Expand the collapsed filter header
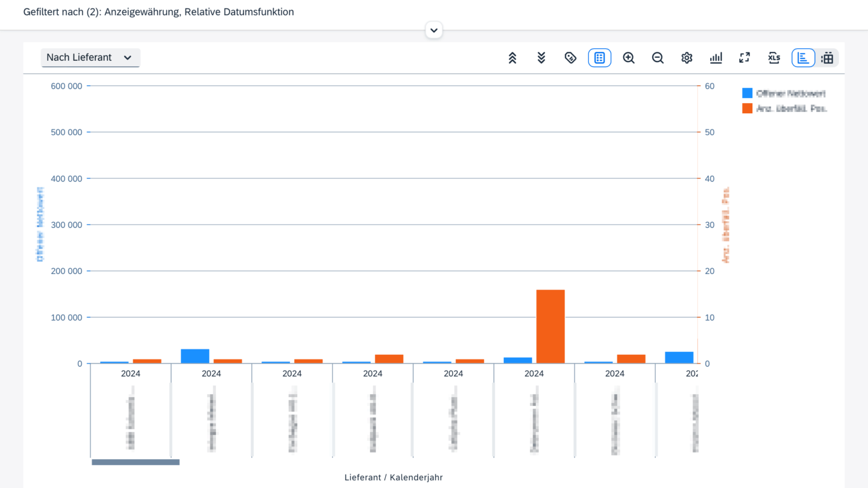The image size is (868, 488). coord(434,30)
